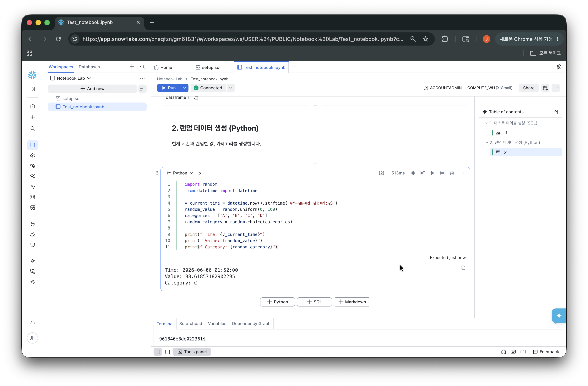Open the notifications bell in the left sidebar

(x=33, y=323)
